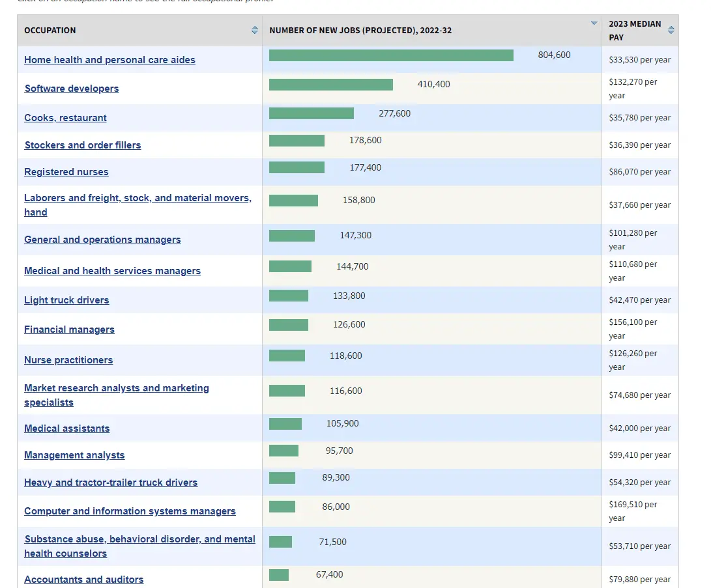Open General and operations managers profile
The height and width of the screenshot is (588, 711).
102,240
